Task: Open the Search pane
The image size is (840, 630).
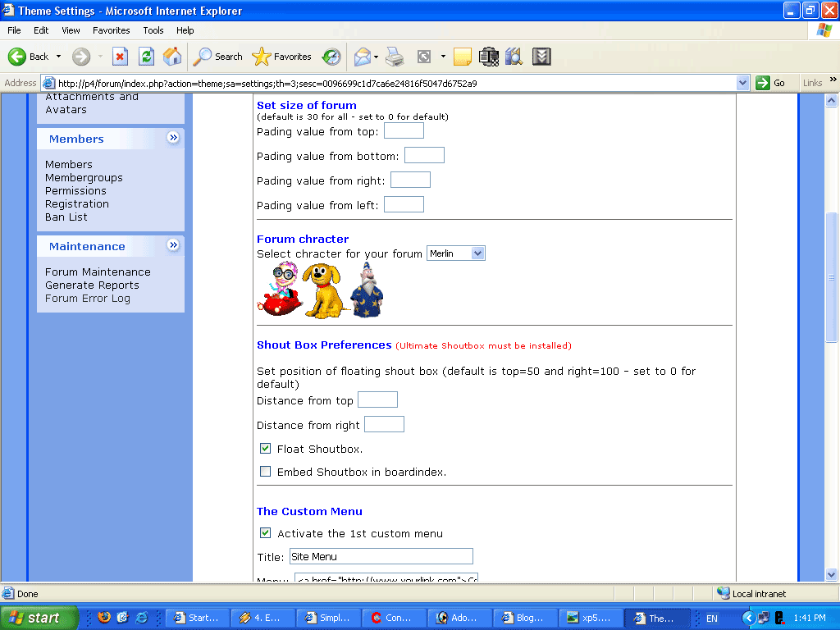Action: [x=218, y=57]
